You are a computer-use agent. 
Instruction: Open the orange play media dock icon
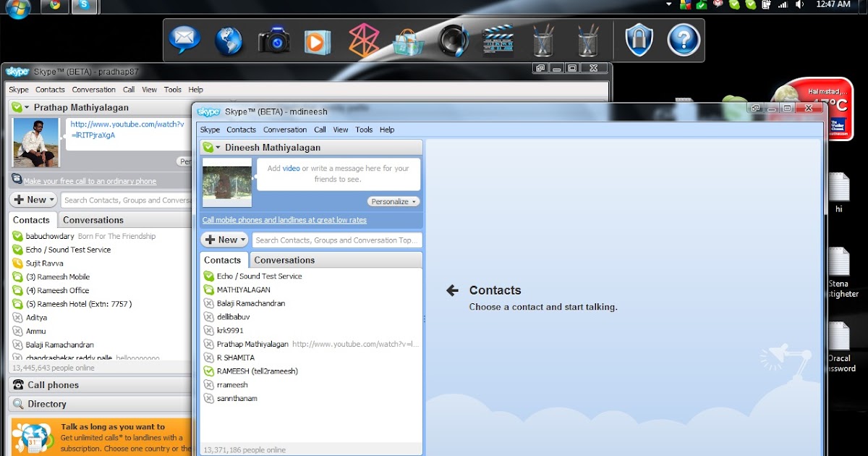318,41
